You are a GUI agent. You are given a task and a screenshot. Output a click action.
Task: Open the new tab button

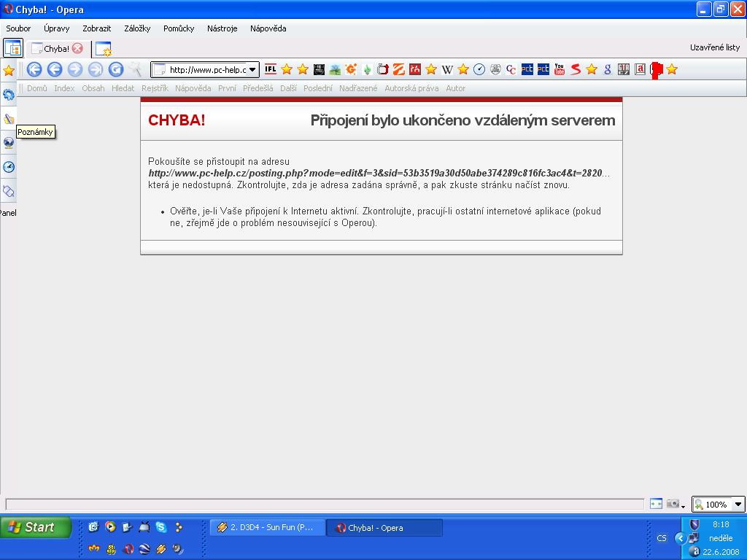pos(103,49)
